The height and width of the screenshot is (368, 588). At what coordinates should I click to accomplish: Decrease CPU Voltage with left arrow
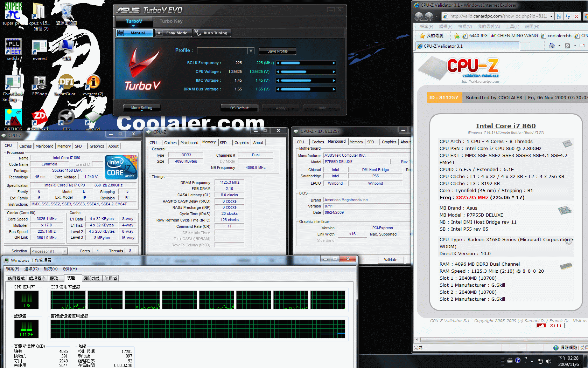click(278, 72)
